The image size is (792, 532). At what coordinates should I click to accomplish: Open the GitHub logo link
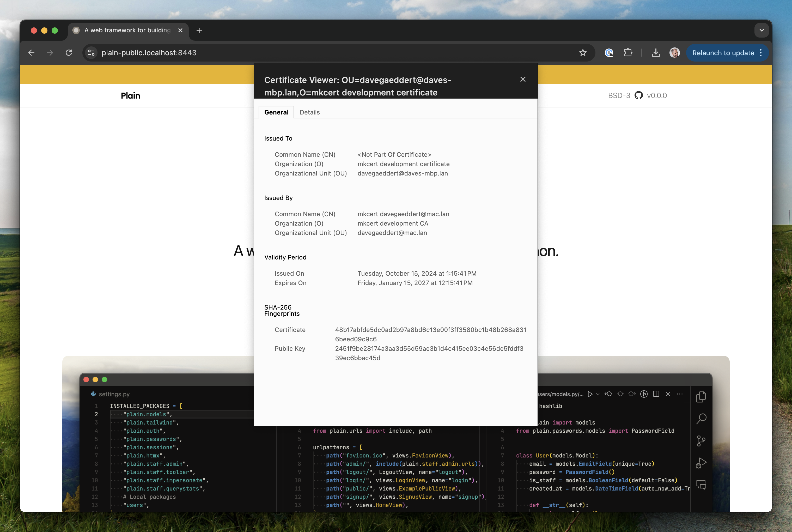(638, 95)
